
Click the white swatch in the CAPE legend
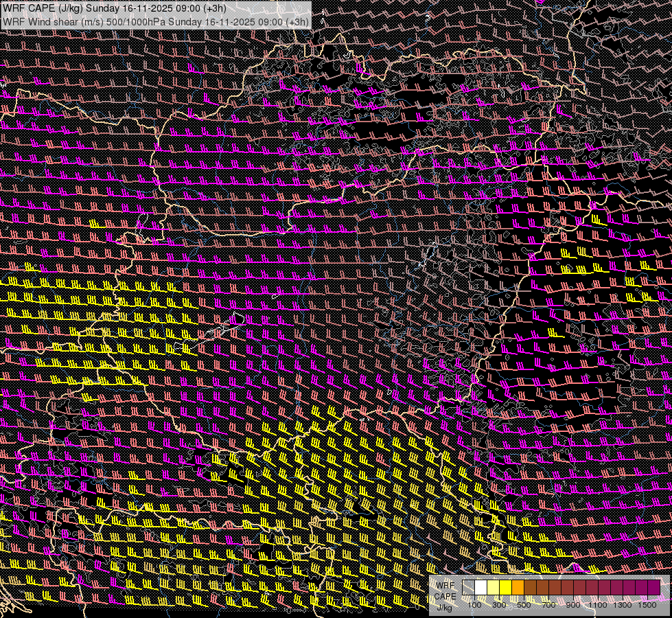pyautogui.click(x=481, y=588)
